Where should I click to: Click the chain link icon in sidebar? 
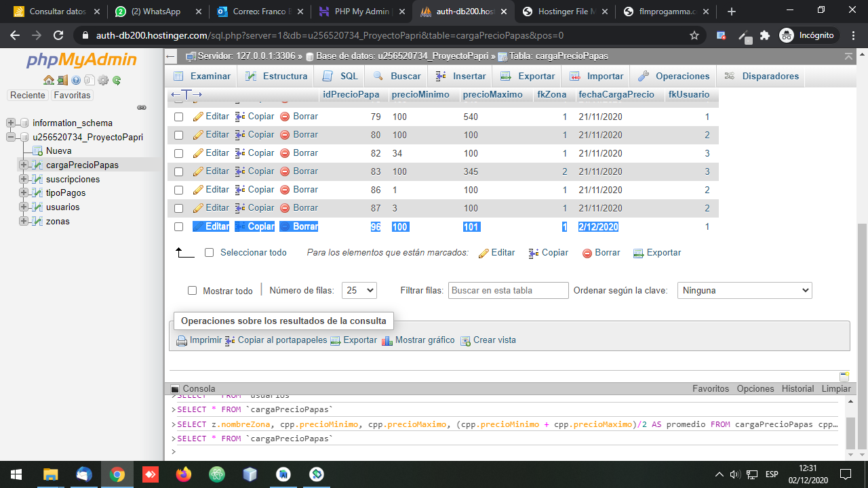(x=142, y=107)
